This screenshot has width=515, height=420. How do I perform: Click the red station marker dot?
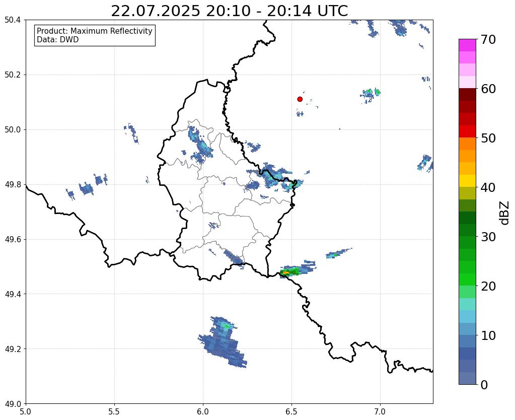pyautogui.click(x=300, y=99)
